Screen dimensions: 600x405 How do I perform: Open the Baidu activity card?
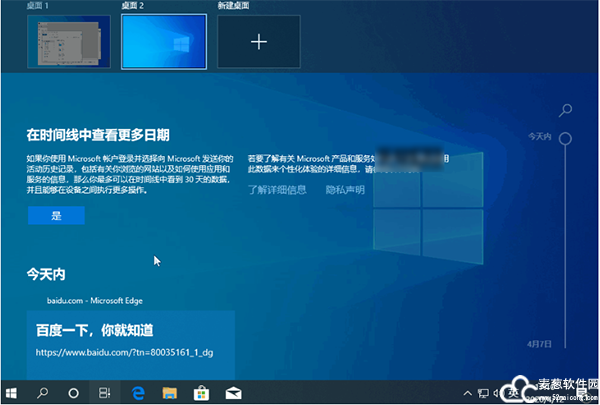coord(130,340)
